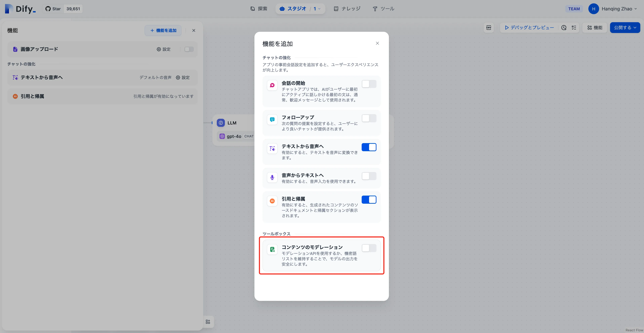
Task: Click the 機能を追加 button
Action: 163,30
